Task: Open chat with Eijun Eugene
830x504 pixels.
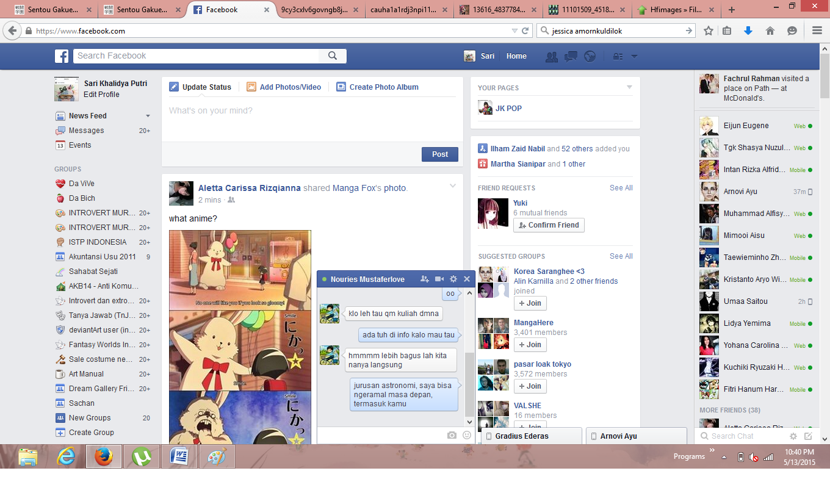Action: click(x=756, y=126)
